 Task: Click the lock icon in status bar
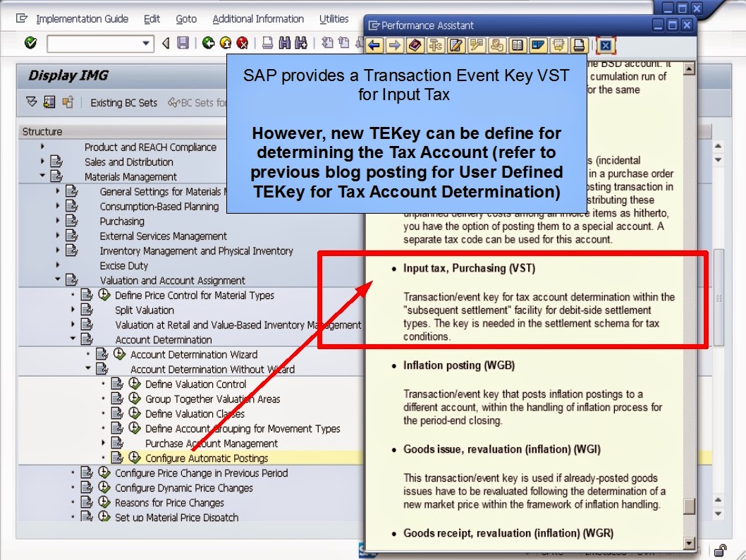[x=721, y=551]
